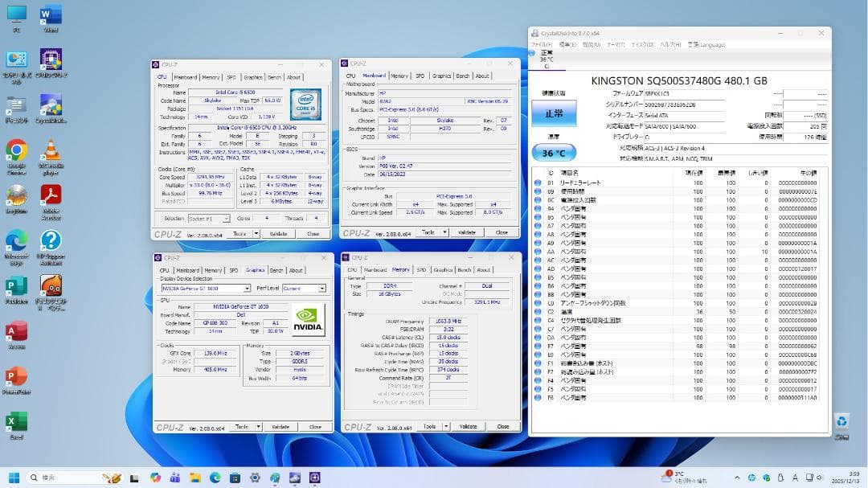
Task: Open Microsoft Store from the taskbar
Action: pyautogui.click(x=235, y=478)
